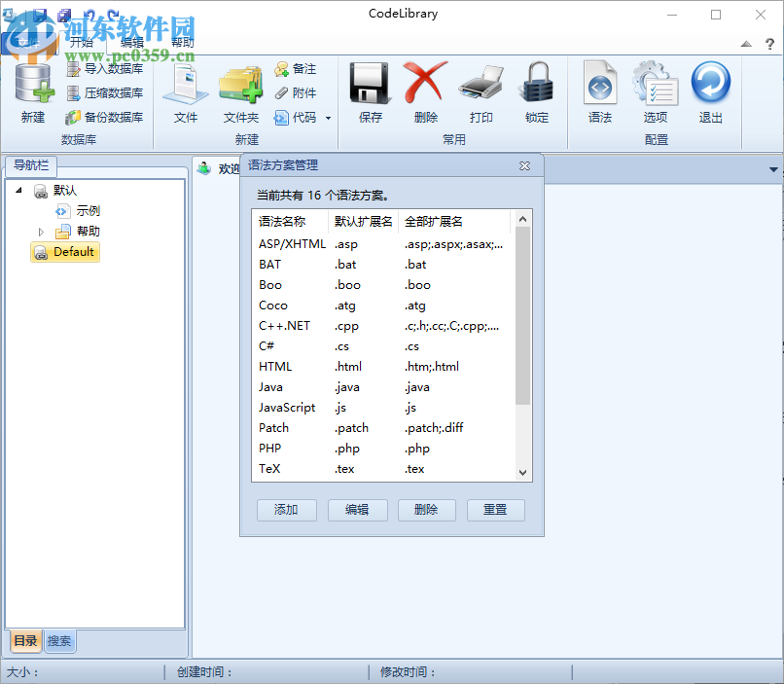Click 重置 to reset syntax schemes
The image size is (784, 684).
tap(496, 510)
